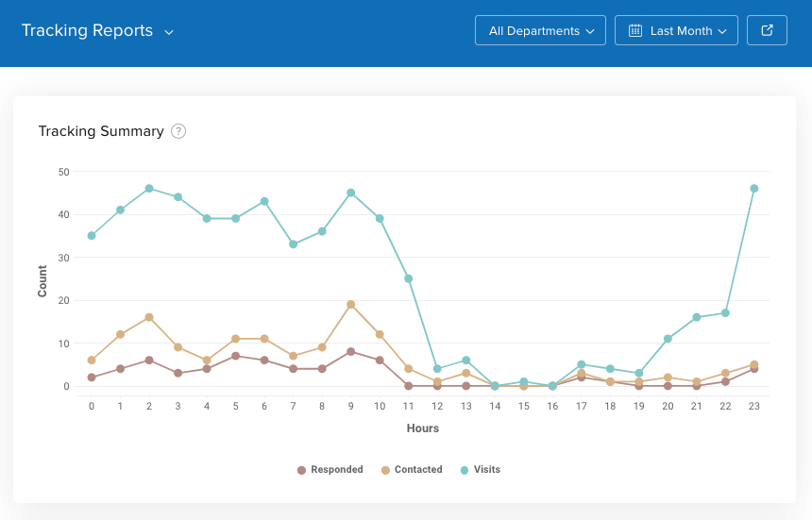The height and width of the screenshot is (520, 812).
Task: Toggle the Visits series label in legend
Action: (x=487, y=470)
